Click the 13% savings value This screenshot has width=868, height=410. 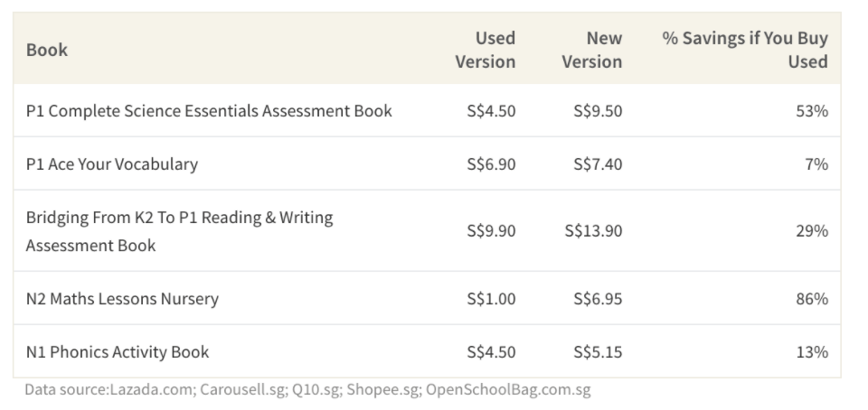pyautogui.click(x=812, y=351)
